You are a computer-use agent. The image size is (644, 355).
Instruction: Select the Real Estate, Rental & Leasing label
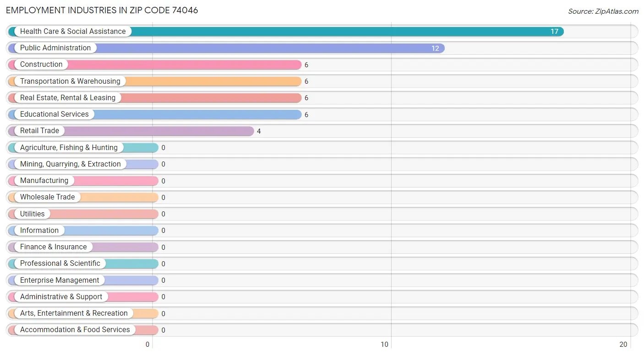[x=68, y=97]
